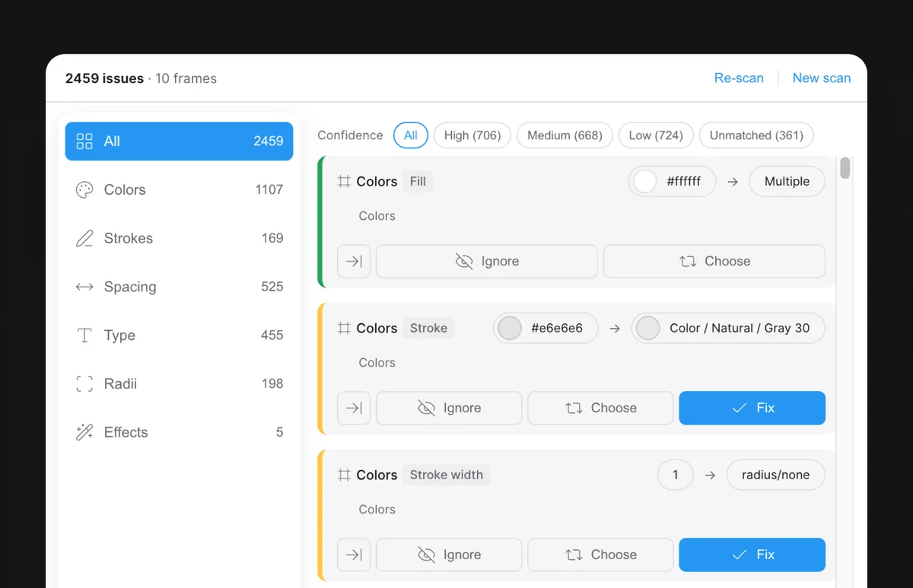Image resolution: width=913 pixels, height=588 pixels.
Task: Open the Color / Natural / Gray 30 pill
Action: click(x=728, y=329)
